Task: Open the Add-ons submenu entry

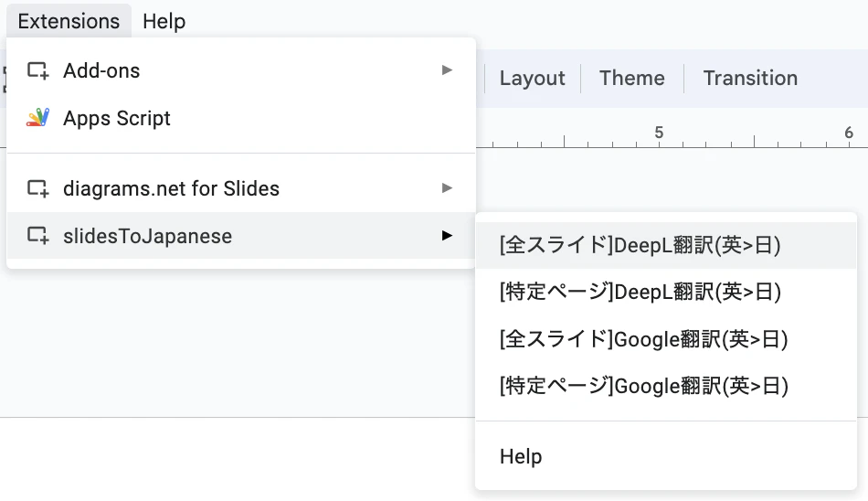Action: (x=241, y=70)
